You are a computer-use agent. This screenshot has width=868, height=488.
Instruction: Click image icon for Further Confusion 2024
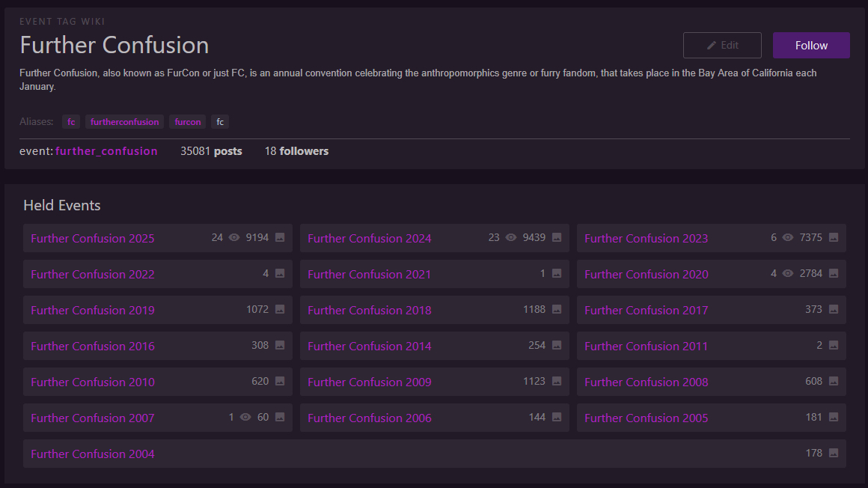557,237
